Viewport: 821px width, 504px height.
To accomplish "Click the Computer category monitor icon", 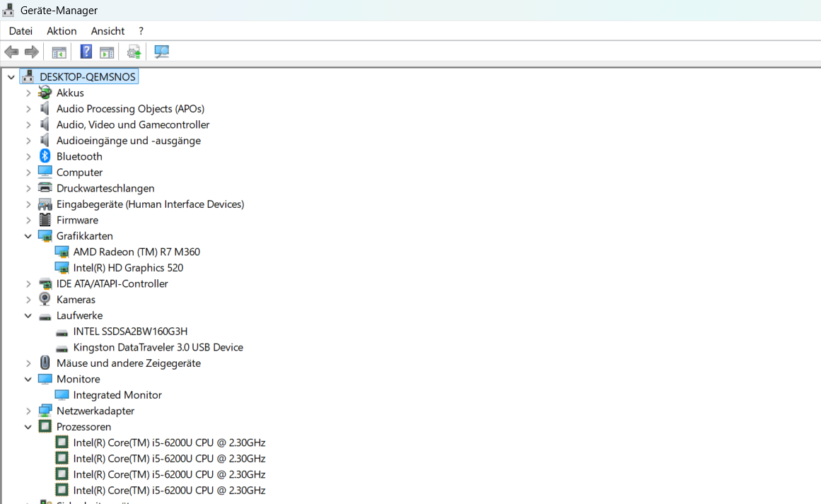I will tap(45, 172).
